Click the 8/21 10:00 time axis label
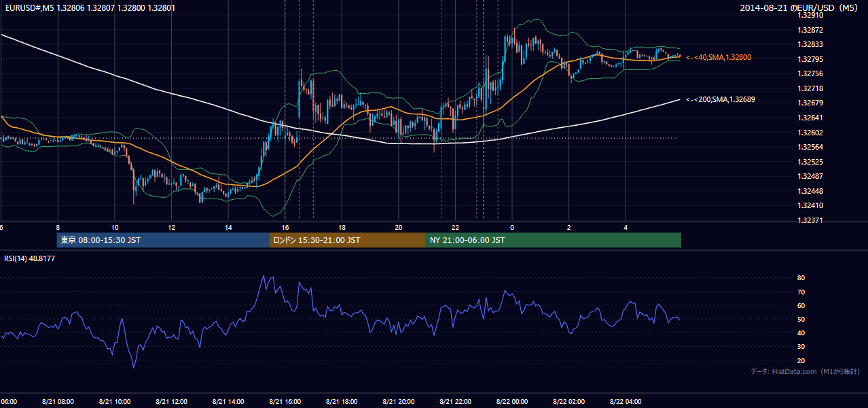The image size is (868, 408). 114,401
